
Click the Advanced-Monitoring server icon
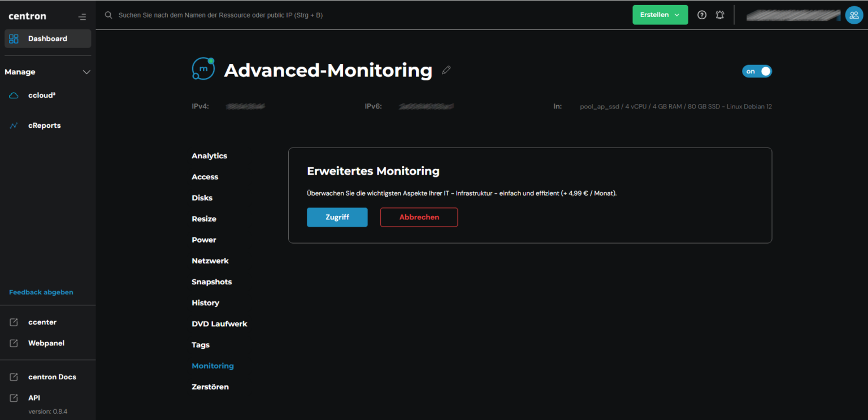pos(203,68)
